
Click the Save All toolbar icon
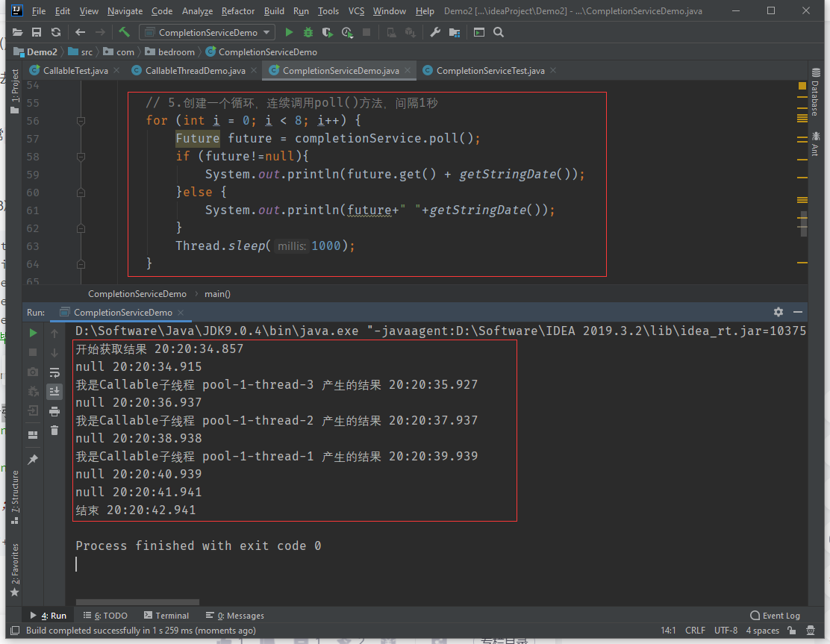[x=37, y=32]
